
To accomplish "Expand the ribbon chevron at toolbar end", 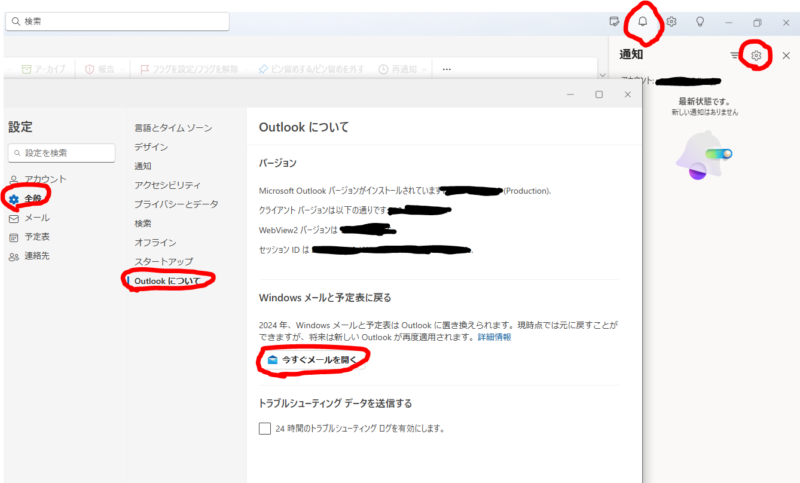I will (603, 75).
